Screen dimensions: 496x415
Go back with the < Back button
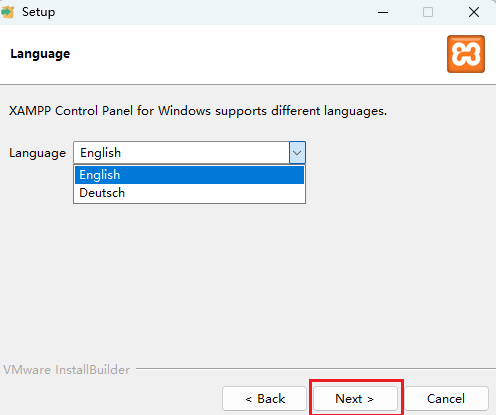pos(264,398)
